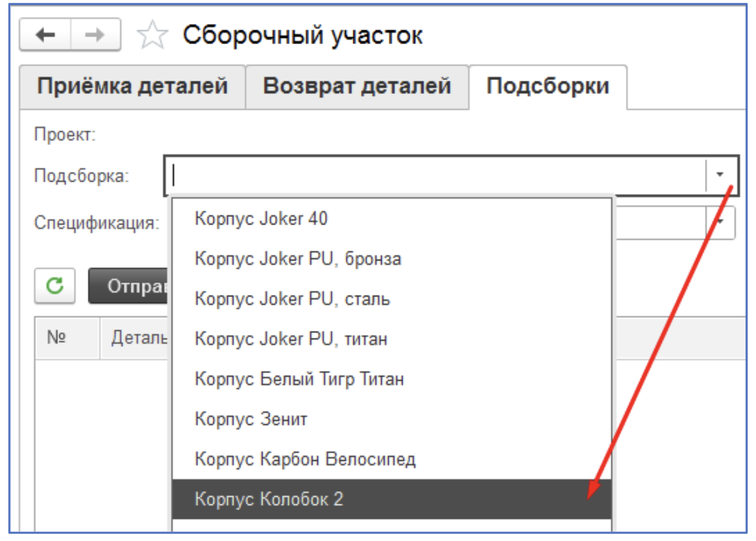Choose Корпус Joker 40 from the list
The width and height of the screenshot is (756, 541).
coord(261,219)
